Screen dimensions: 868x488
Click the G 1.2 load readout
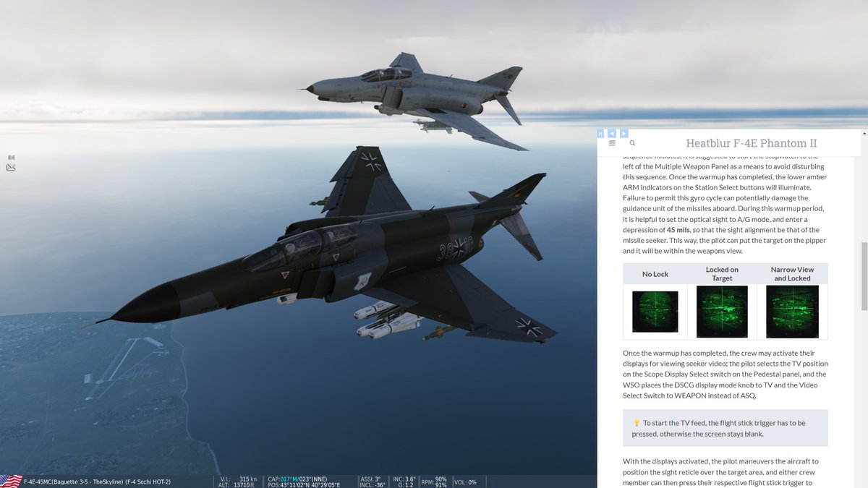click(406, 485)
